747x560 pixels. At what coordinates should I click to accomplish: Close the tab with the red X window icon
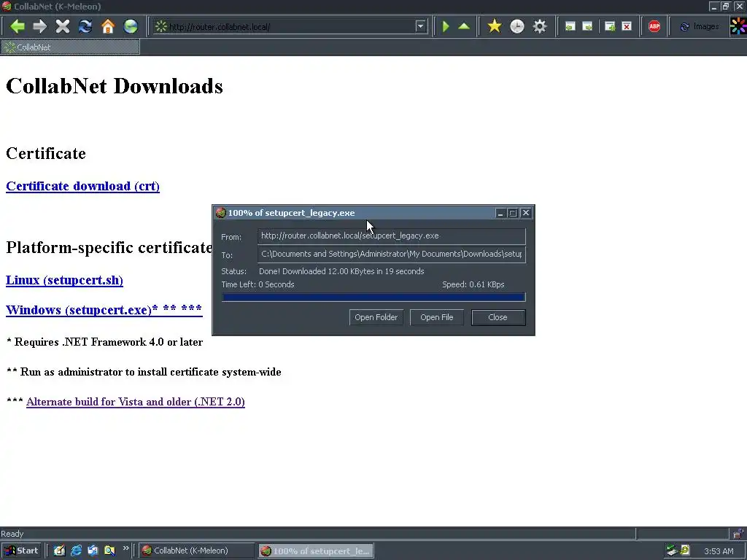tap(627, 27)
